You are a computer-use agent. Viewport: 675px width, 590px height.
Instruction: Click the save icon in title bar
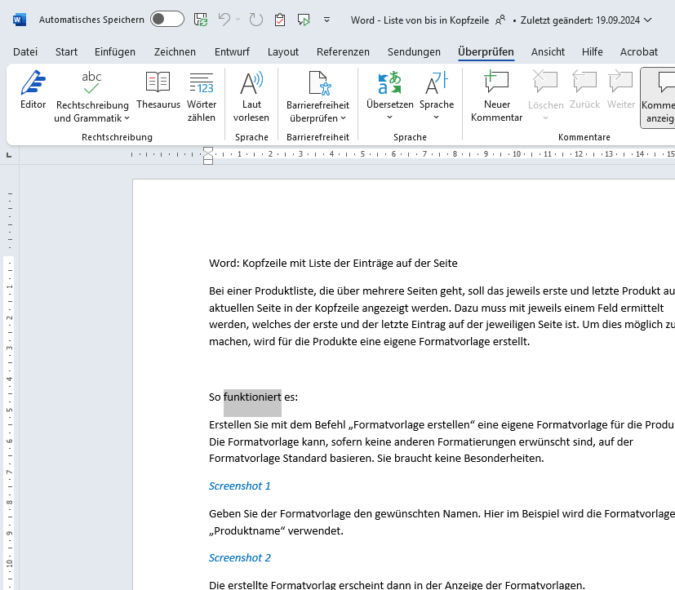pos(201,20)
